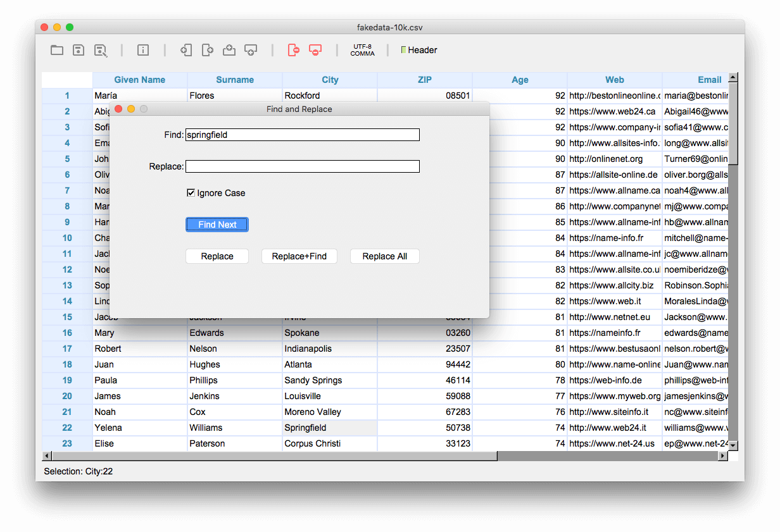Insert a row above using toolbar
Image resolution: width=780 pixels, height=532 pixels.
coord(229,50)
